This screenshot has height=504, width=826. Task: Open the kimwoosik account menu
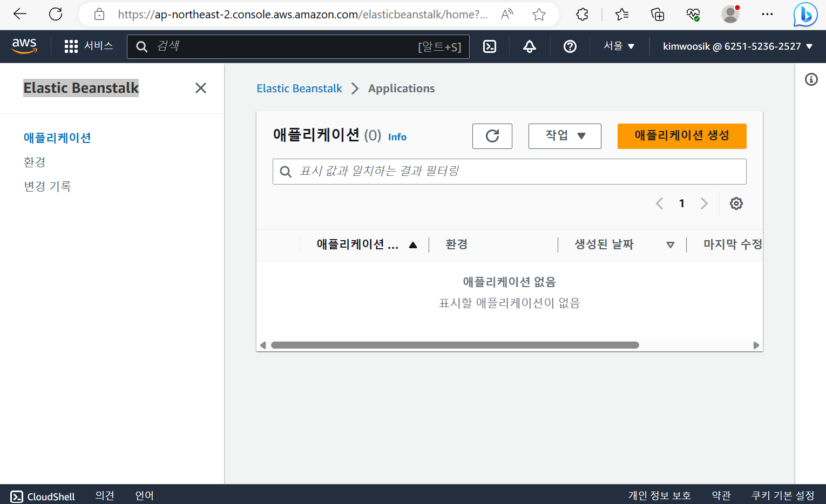point(737,46)
